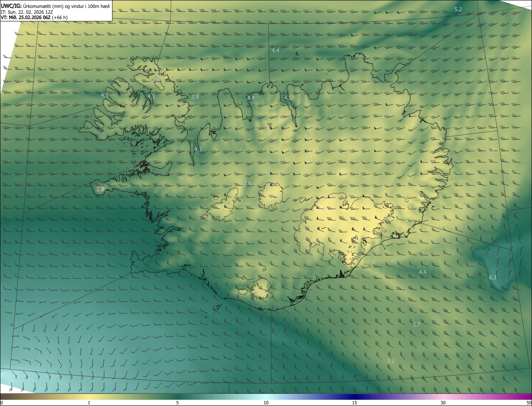Click the 0 tick label on color scale
Screen dimensions: 532x406
pyautogui.click(x=2, y=403)
